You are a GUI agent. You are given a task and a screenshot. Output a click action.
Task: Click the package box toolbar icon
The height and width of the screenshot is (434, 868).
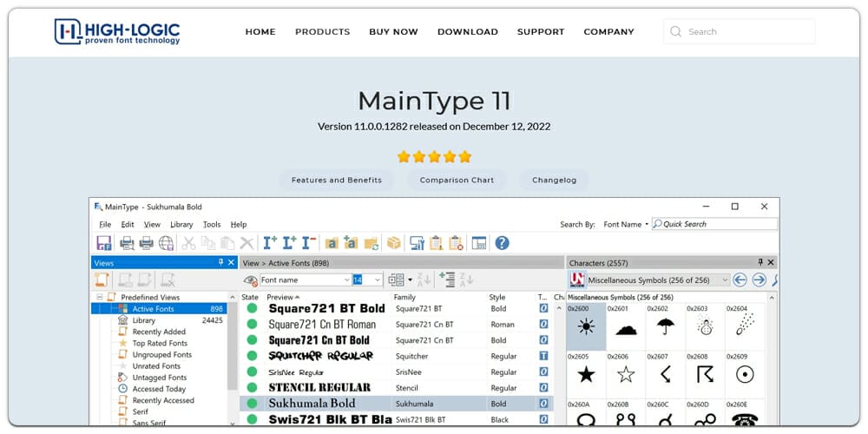pyautogui.click(x=393, y=243)
